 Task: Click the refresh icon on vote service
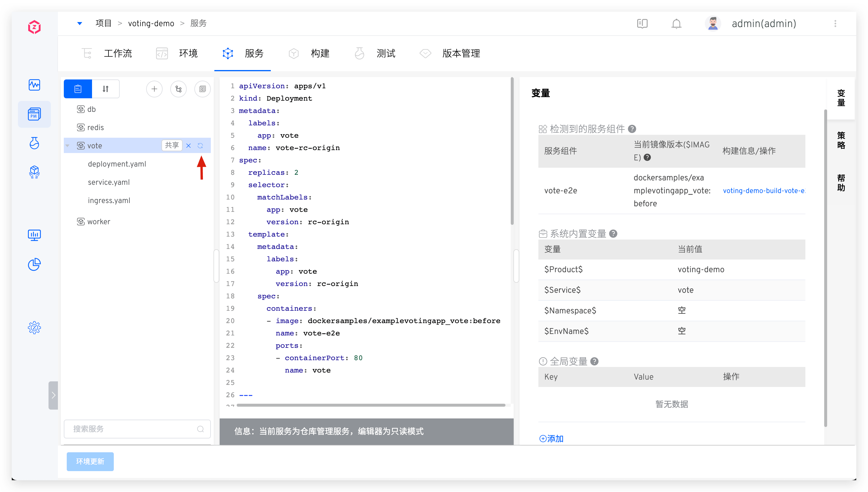[200, 146]
